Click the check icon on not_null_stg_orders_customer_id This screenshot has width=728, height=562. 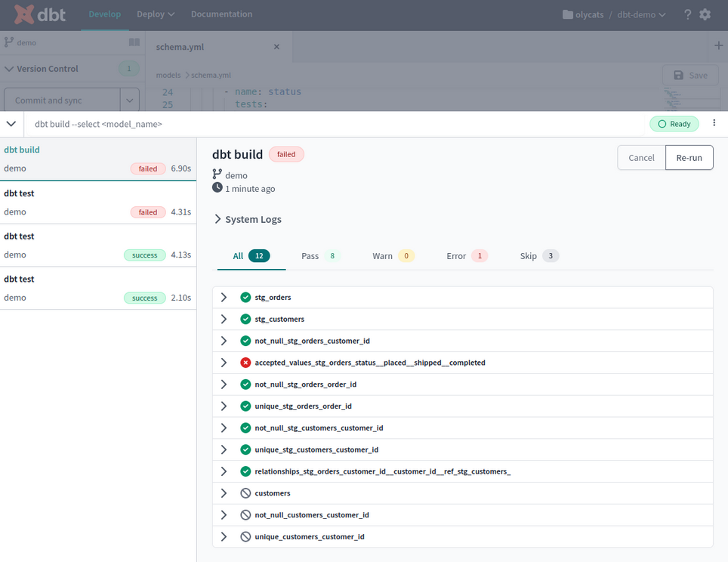coord(245,341)
